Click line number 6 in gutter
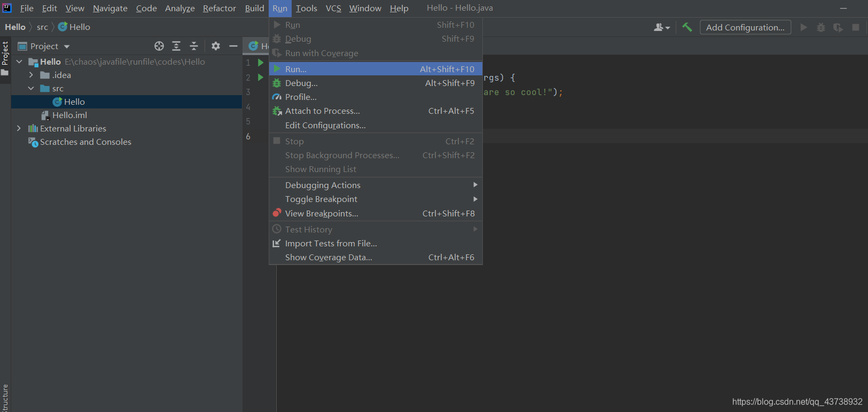The height and width of the screenshot is (412, 868). coord(248,136)
